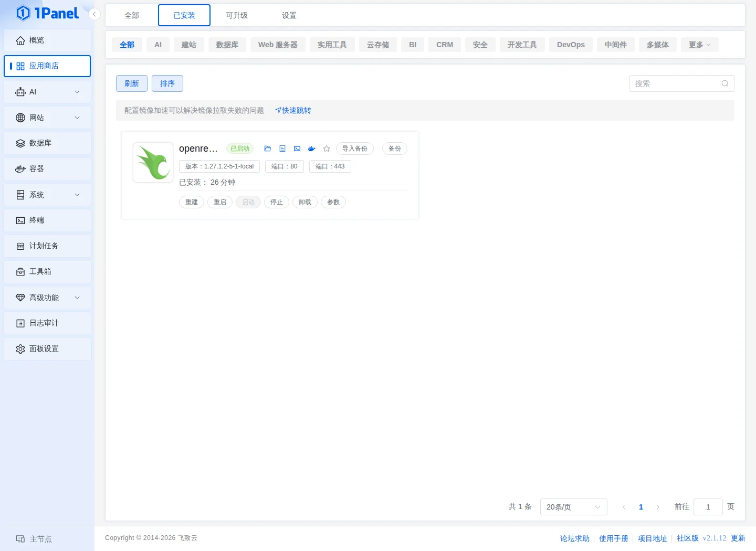756x551 pixels.
Task: Click the 搜索 search input field
Action: [x=681, y=83]
